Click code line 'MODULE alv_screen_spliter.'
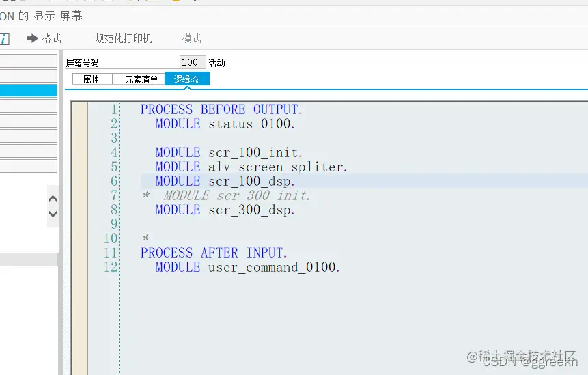This screenshot has height=375, width=588. click(251, 167)
